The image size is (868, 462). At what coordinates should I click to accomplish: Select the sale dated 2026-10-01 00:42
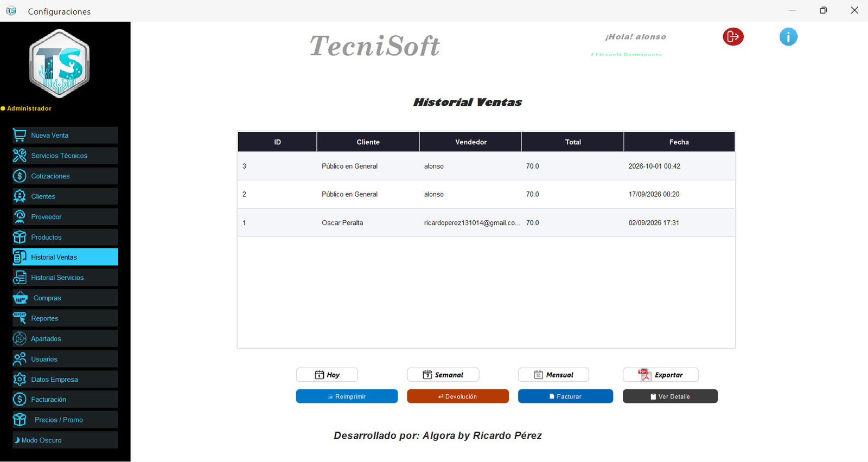[486, 166]
